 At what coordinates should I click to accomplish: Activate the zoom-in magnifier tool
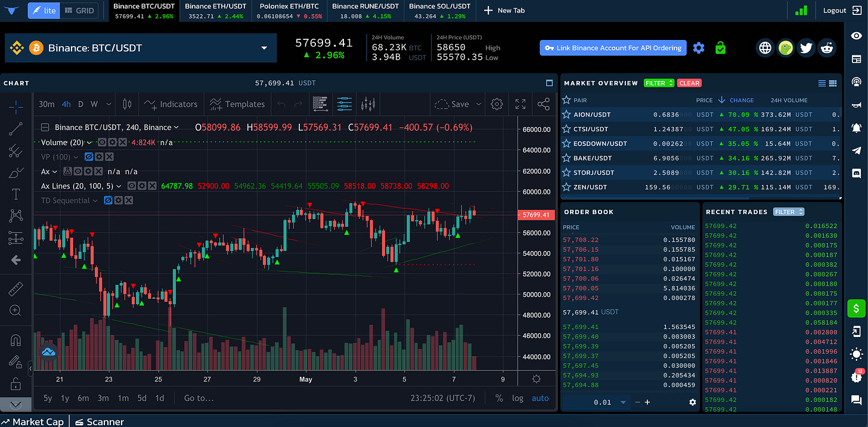coord(15,311)
